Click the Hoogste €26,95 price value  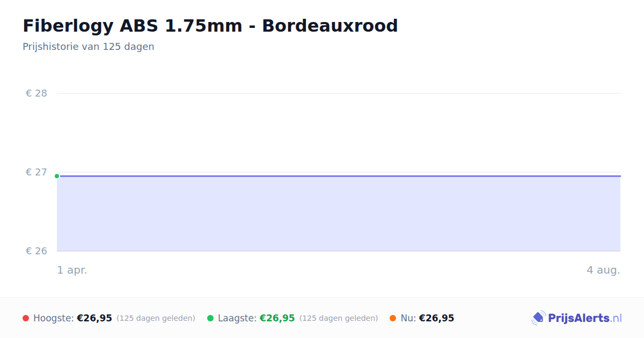click(94, 318)
